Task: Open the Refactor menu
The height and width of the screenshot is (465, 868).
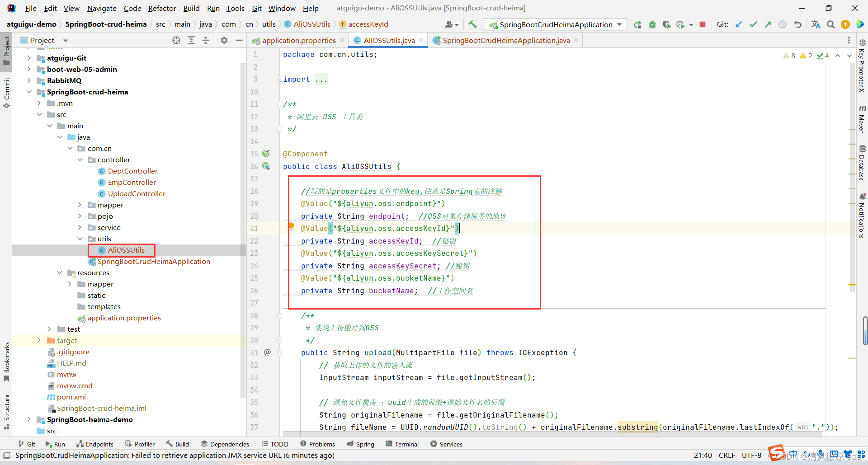Action: click(x=162, y=8)
